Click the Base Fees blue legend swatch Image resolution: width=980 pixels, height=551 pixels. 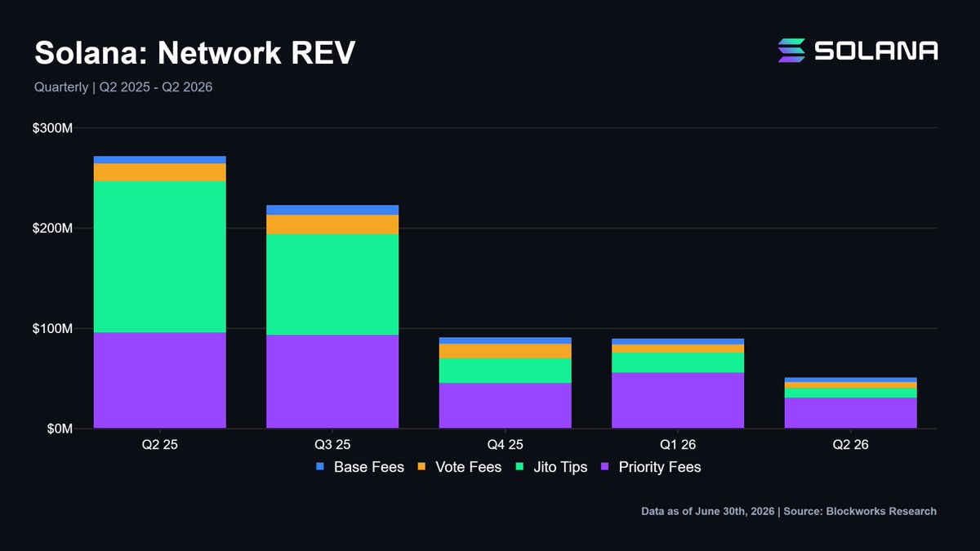(x=320, y=467)
